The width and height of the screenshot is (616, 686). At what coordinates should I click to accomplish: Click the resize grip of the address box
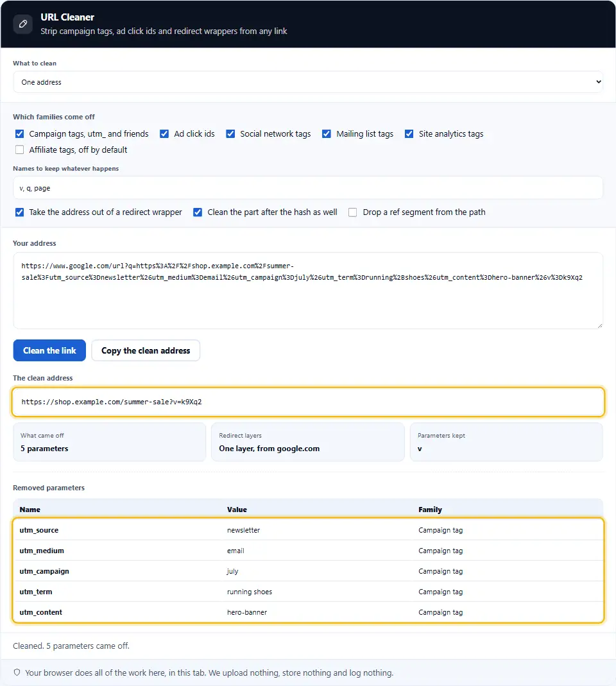click(599, 325)
